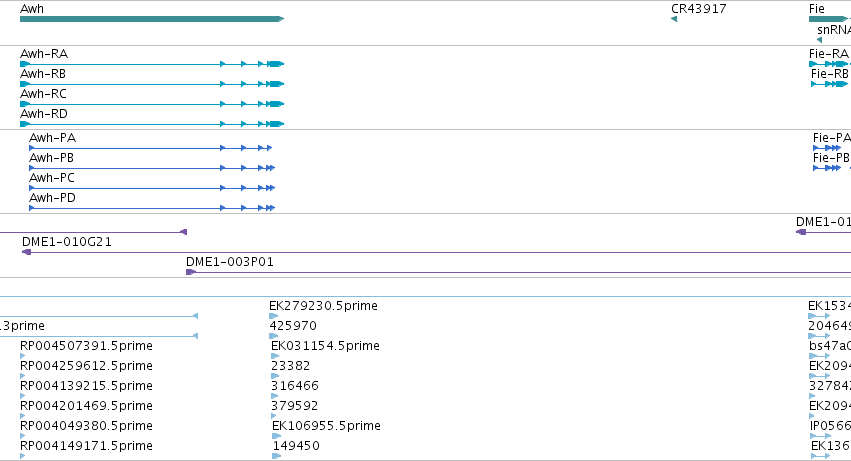The width and height of the screenshot is (851, 461).
Task: Click the EK106955.5prime EST arrow
Action: point(276,436)
